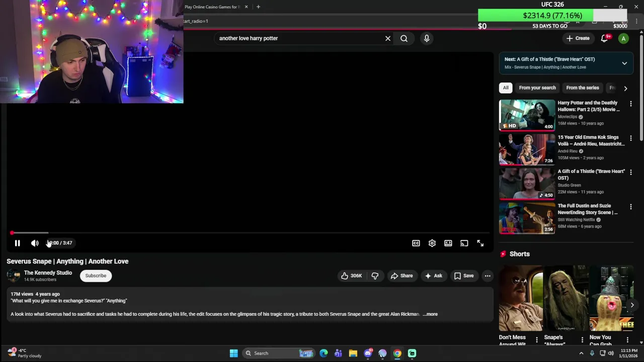Screen dimensions: 644x362
Task: Pause the video with the pause button
Action: (x=17, y=243)
